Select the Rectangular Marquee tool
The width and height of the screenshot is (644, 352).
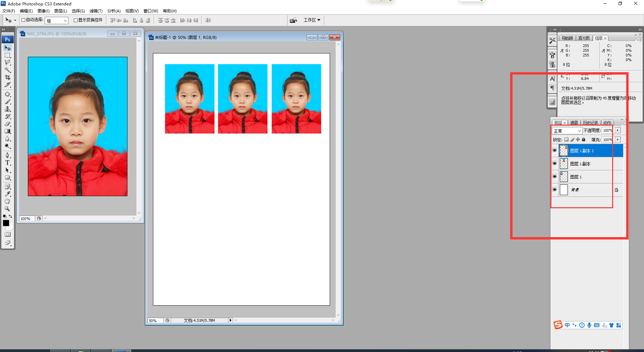(7, 55)
